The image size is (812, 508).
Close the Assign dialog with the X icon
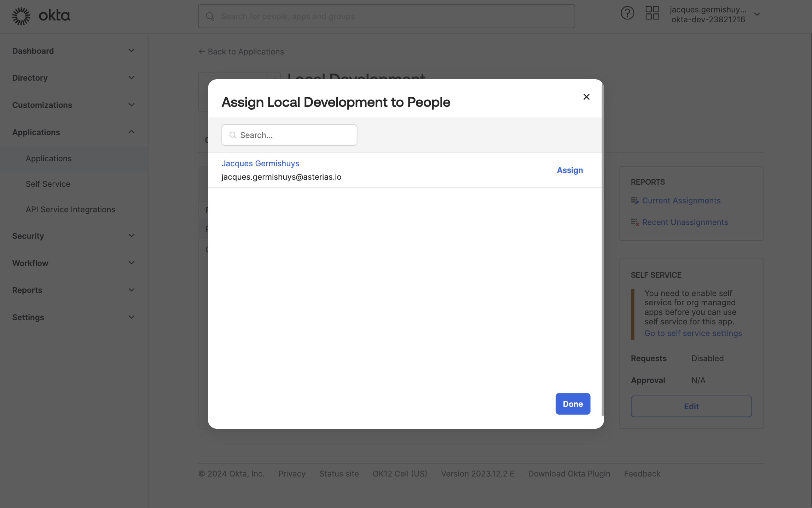tap(586, 97)
